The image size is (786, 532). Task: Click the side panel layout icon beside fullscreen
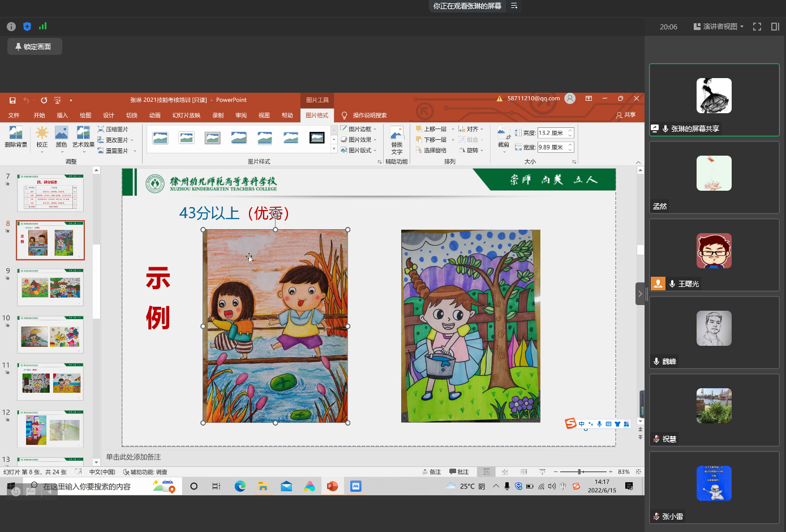tap(775, 27)
